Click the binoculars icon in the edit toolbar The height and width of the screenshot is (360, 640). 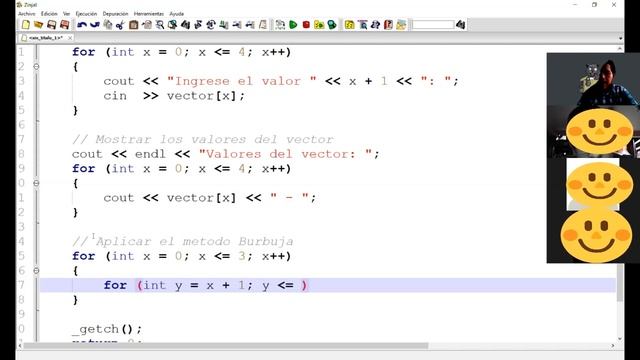[185, 25]
